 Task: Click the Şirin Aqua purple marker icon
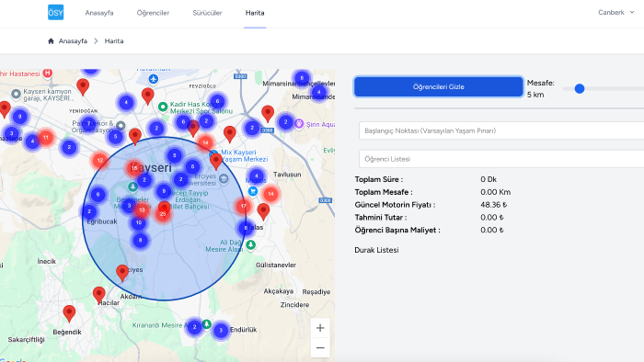(x=299, y=123)
